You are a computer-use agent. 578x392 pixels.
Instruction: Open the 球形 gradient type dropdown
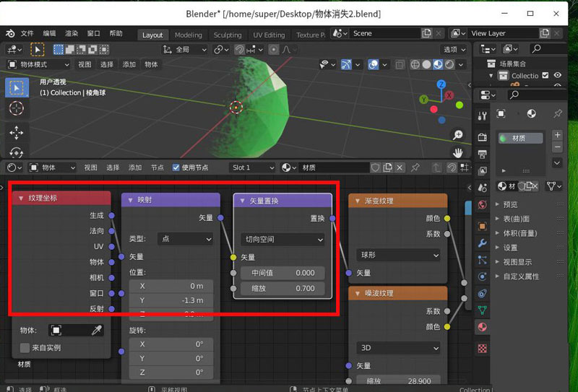coord(399,255)
